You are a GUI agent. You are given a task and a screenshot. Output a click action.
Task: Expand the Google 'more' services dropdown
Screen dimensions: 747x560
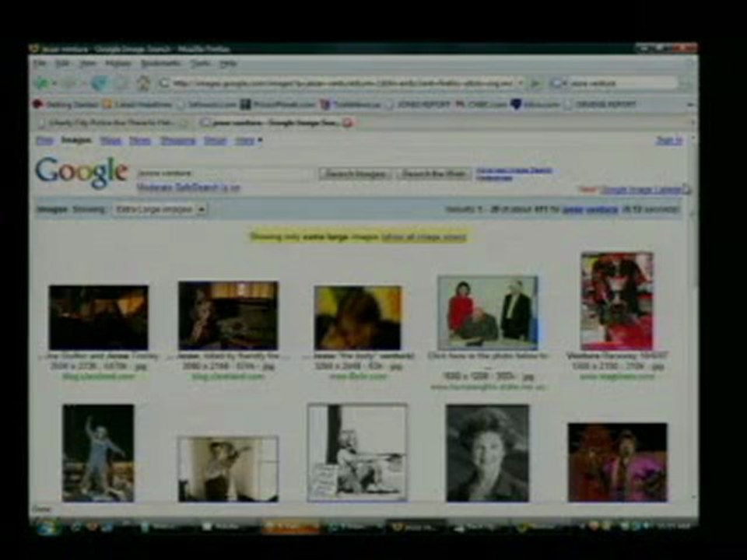pos(249,141)
